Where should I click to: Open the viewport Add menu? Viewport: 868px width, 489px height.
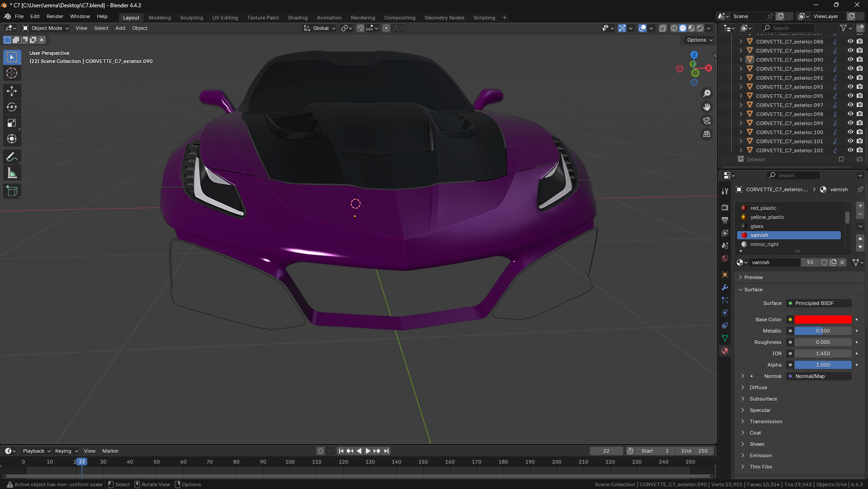120,28
